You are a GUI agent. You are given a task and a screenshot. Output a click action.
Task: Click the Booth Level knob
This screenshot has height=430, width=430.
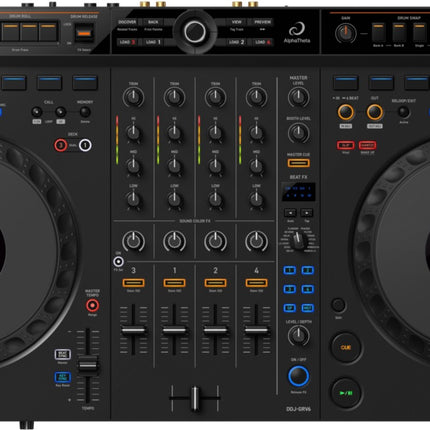coord(298,133)
